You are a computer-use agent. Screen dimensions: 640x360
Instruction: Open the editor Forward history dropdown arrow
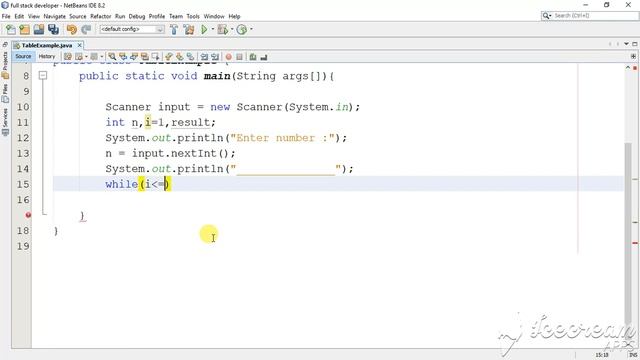(101, 57)
